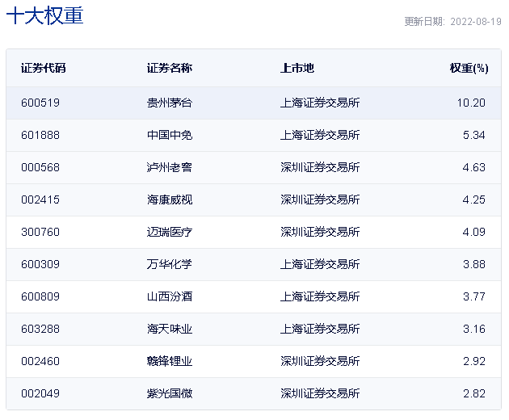Click 上海证券交易所 in the 中国中免 row
This screenshot has width=509, height=420.
click(320, 135)
